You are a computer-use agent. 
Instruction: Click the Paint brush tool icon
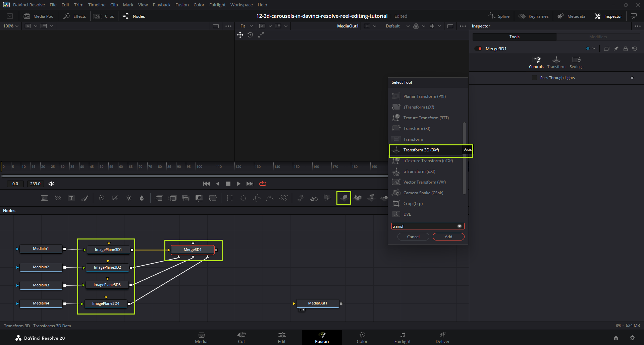pos(85,198)
